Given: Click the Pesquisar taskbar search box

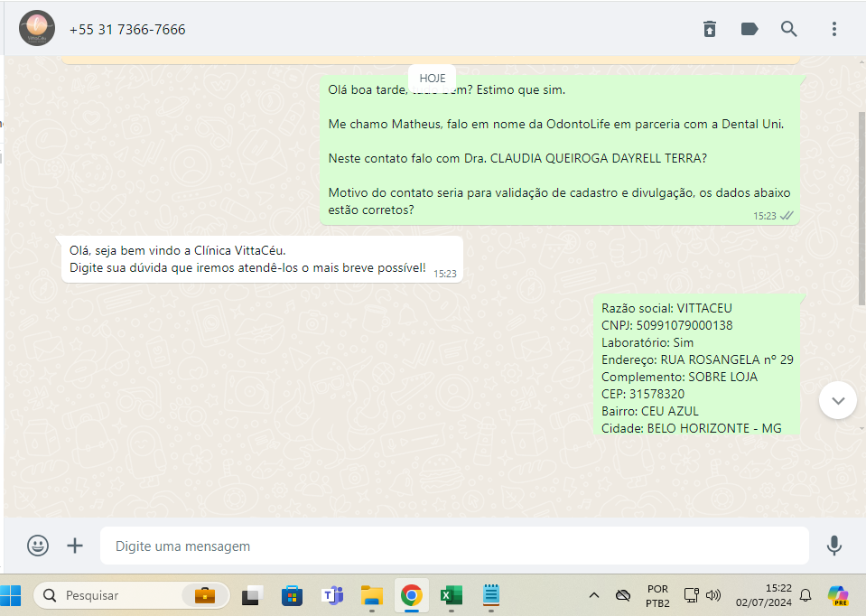Looking at the screenshot, I should tap(132, 595).
